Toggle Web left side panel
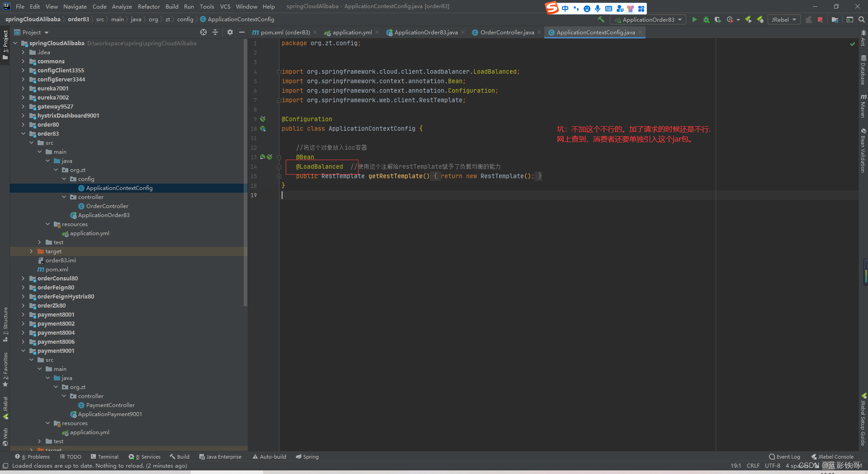This screenshot has height=474, width=868. 5,437
